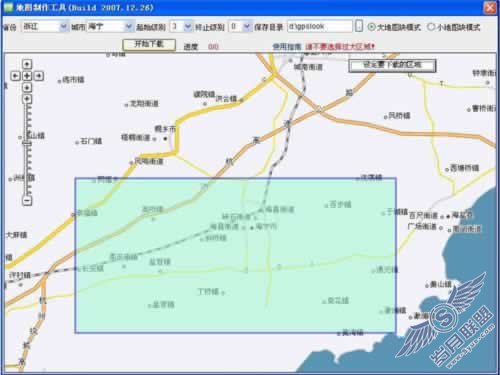Click the set download area button on map
500x375 pixels.
(x=392, y=65)
